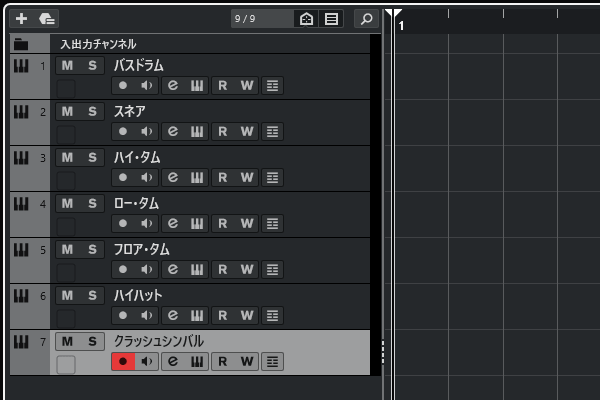Open the instrument keyboard icon on スネア
Screen dimensions: 600x400
point(197,131)
